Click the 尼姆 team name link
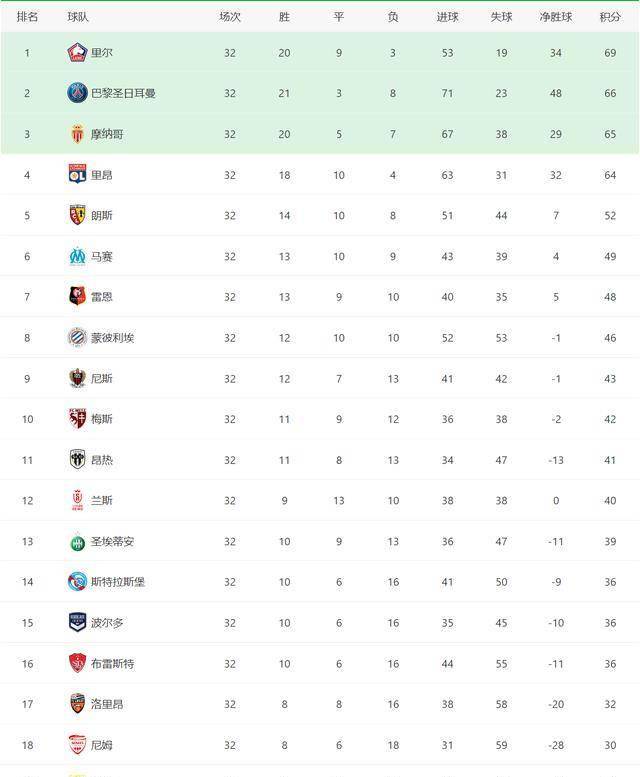The width and height of the screenshot is (640, 777). pos(101,745)
